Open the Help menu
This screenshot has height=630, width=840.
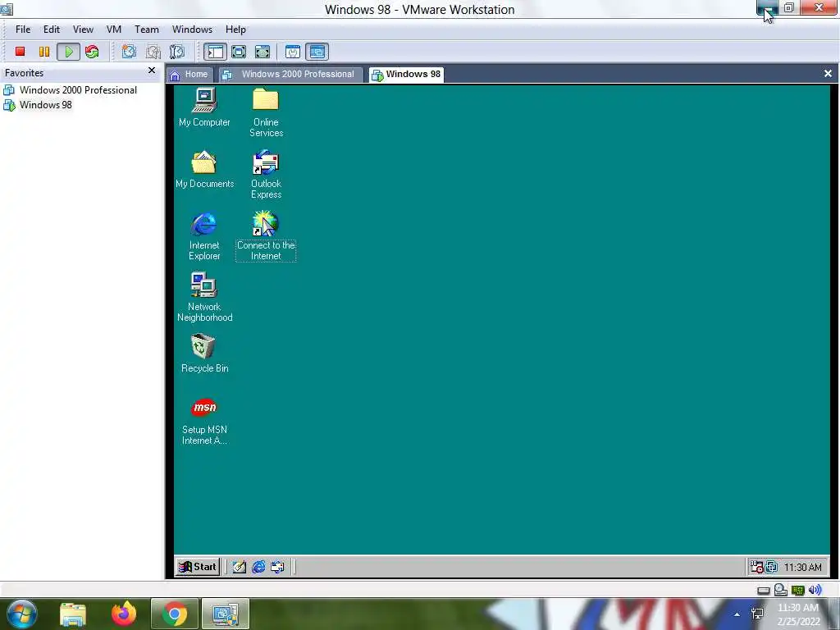235,30
